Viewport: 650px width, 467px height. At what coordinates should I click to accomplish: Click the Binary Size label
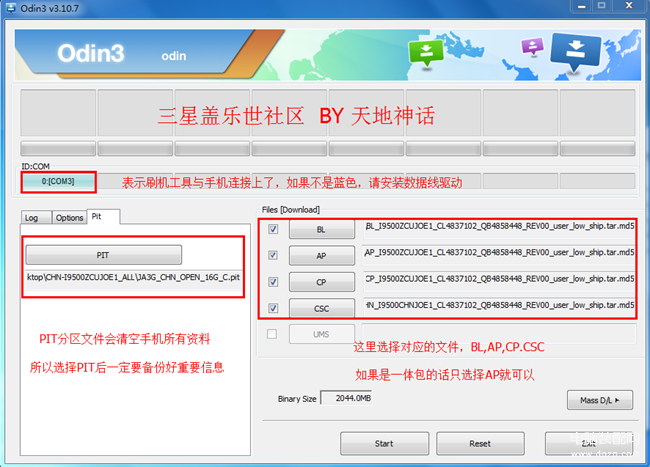point(297,399)
